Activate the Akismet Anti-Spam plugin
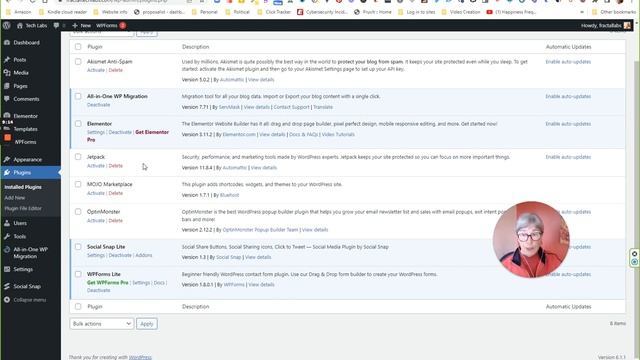Screen dimensions: 640x360 (96, 70)
